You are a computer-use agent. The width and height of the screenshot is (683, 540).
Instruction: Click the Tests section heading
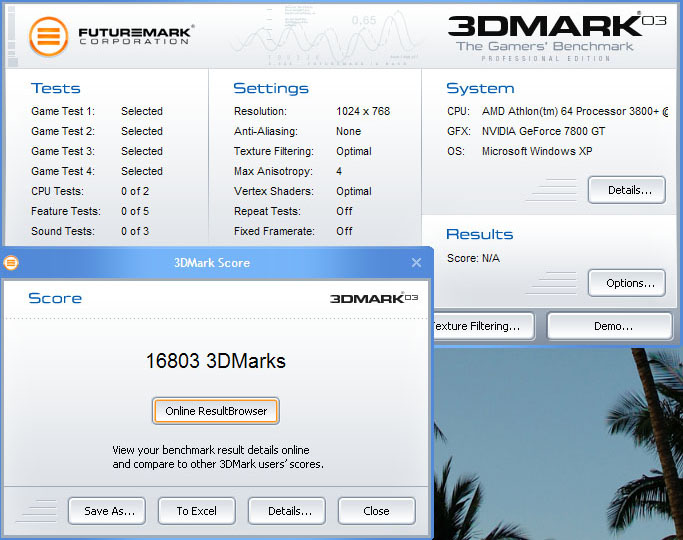tap(56, 88)
